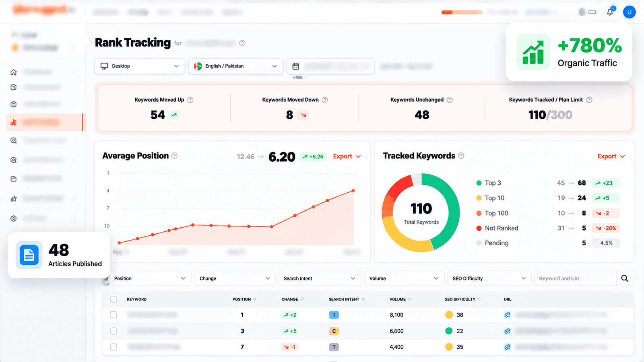Click the magnifier search button beside Keyword and URL
644x362 pixels.
(x=625, y=278)
